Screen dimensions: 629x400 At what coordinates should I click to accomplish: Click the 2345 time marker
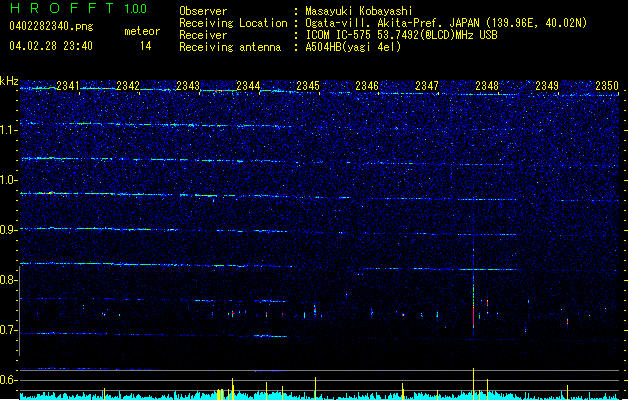[308, 85]
